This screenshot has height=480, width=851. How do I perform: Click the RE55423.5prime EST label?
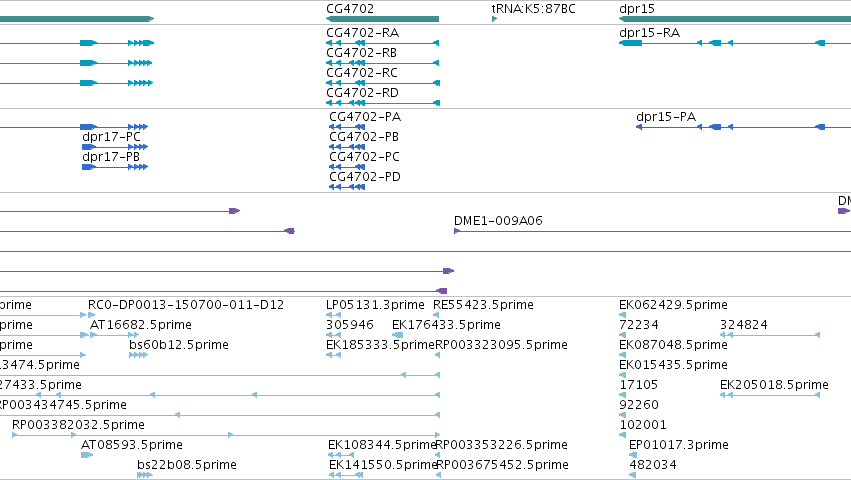(483, 305)
